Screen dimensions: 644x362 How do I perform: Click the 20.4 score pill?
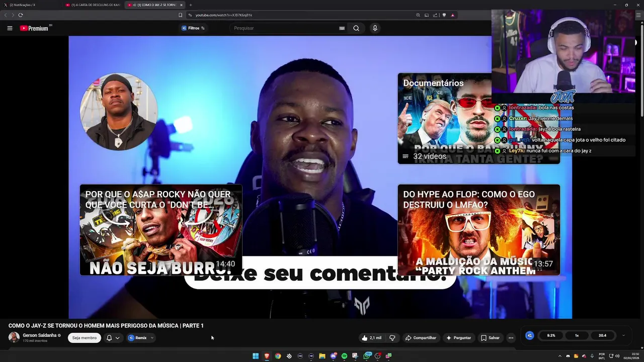coord(602,335)
